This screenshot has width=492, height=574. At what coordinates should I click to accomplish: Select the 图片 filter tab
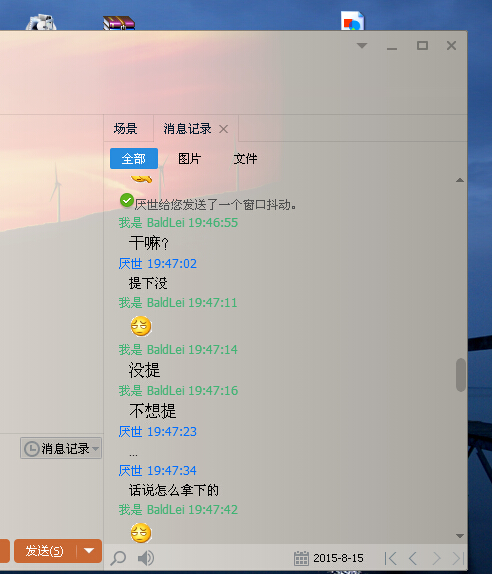pos(189,159)
